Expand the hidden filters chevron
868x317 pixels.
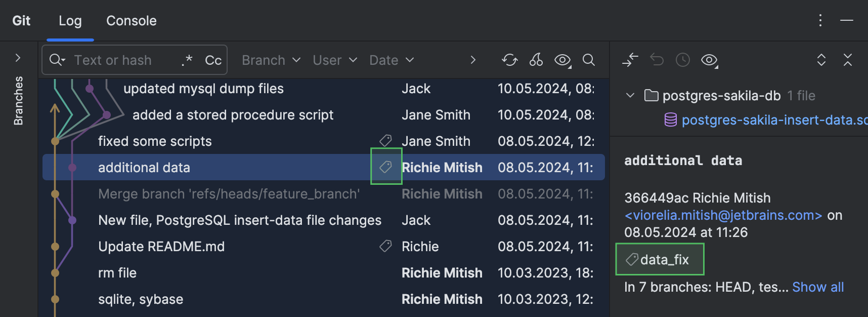coord(473,60)
